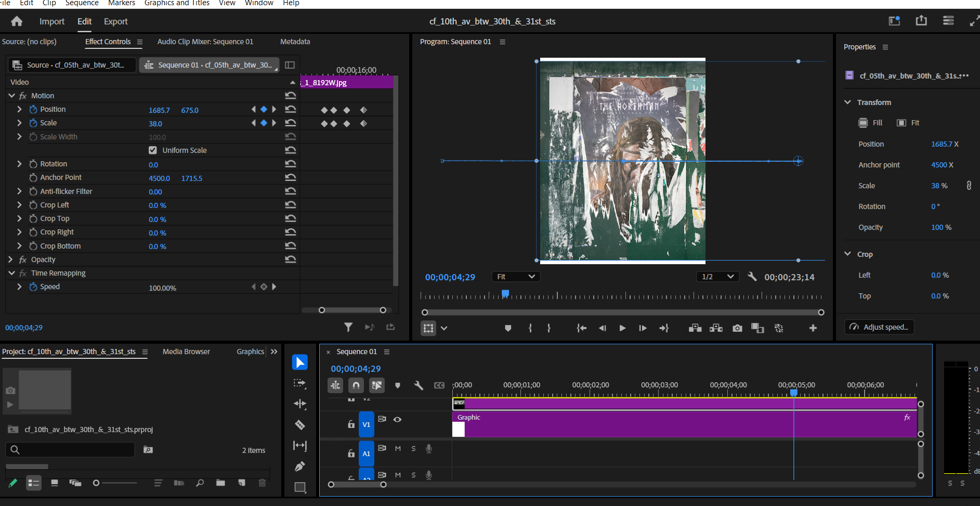This screenshot has width=980, height=506.
Task: Open the playback resolution 1/2 dropdown
Action: (x=717, y=276)
